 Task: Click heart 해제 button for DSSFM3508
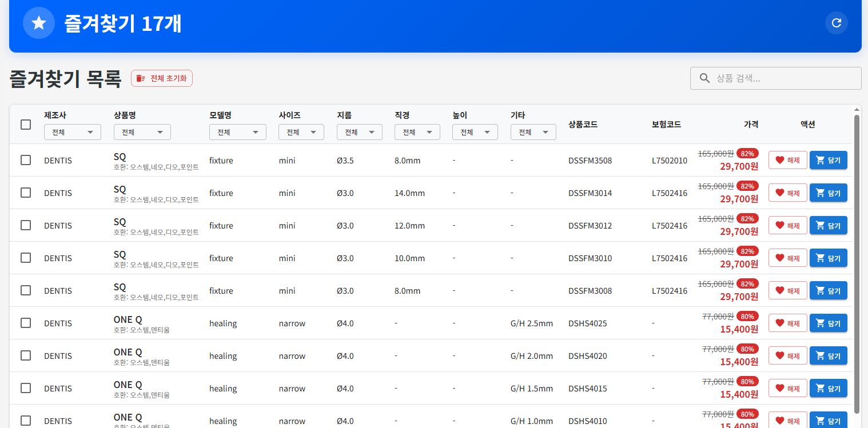click(x=787, y=160)
